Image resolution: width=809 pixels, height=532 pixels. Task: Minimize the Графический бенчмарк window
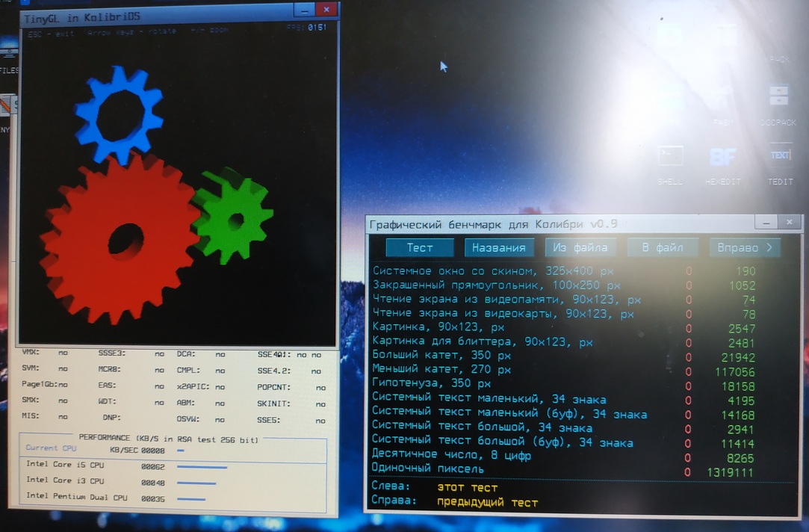pos(765,223)
